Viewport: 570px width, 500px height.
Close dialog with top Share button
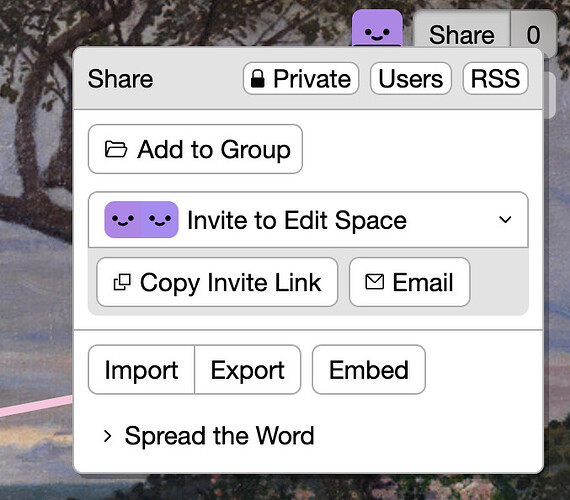point(462,35)
